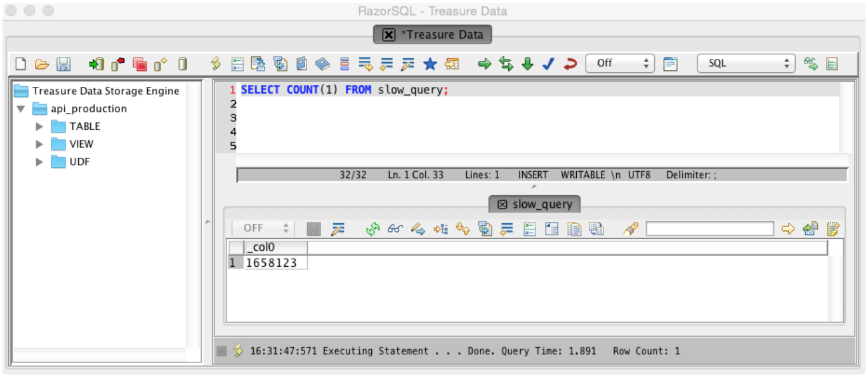Click the New File icon
The width and height of the screenshot is (868, 379).
point(21,64)
